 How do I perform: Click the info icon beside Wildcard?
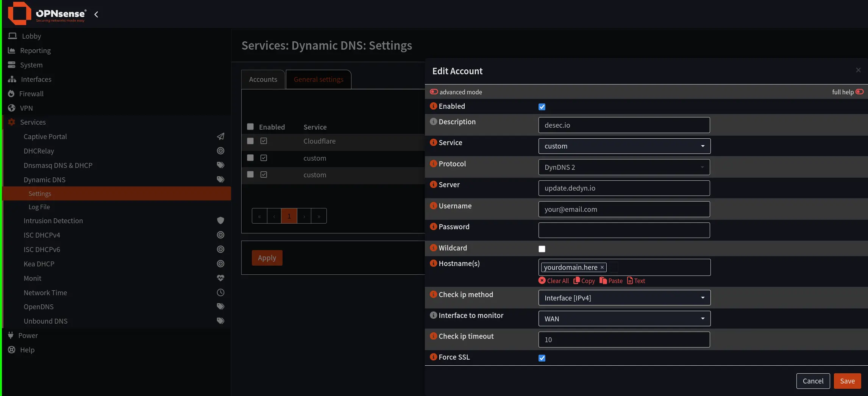point(433,248)
